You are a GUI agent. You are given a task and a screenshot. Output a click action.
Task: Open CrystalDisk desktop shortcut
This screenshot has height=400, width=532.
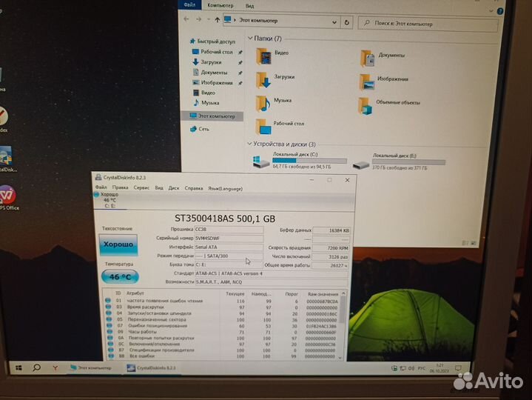(7, 159)
